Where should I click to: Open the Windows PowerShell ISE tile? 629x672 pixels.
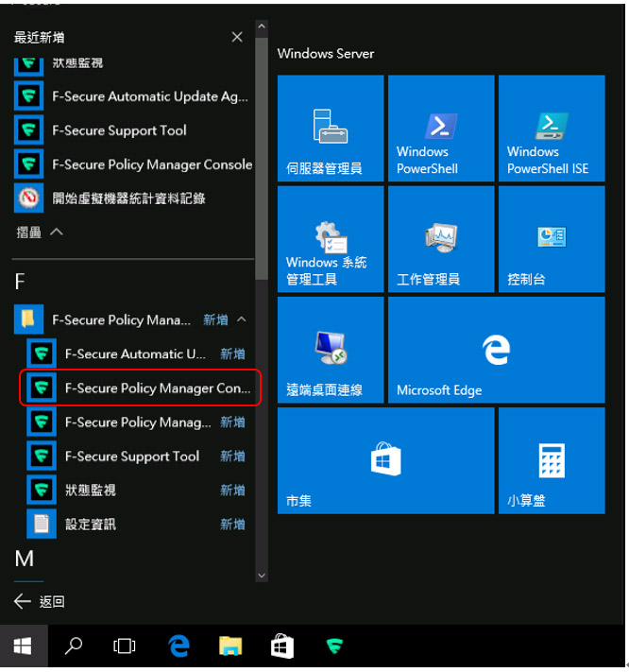(x=552, y=129)
